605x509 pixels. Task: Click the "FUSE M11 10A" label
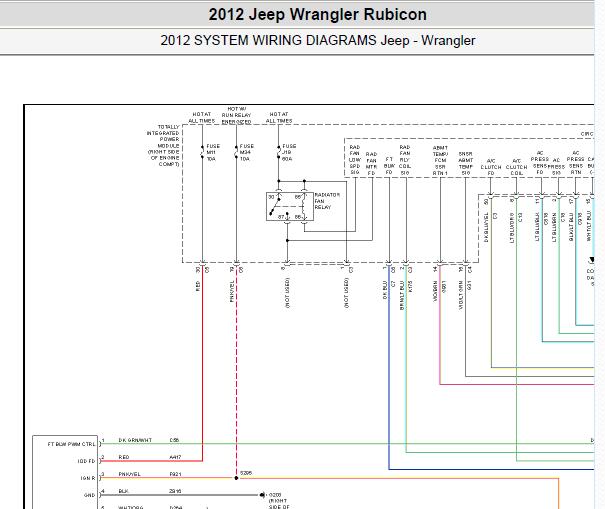coord(213,152)
